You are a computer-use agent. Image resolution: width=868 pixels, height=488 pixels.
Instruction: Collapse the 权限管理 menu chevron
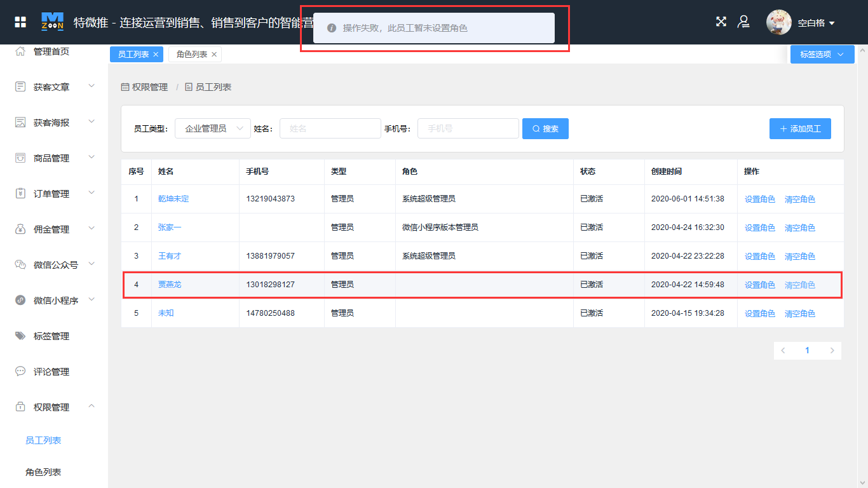tap(92, 406)
